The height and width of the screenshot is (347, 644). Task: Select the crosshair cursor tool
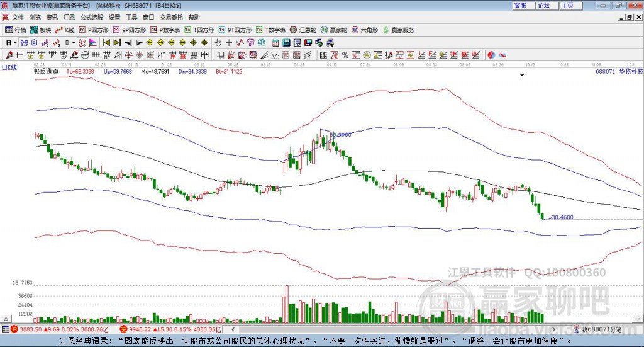click(x=229, y=43)
